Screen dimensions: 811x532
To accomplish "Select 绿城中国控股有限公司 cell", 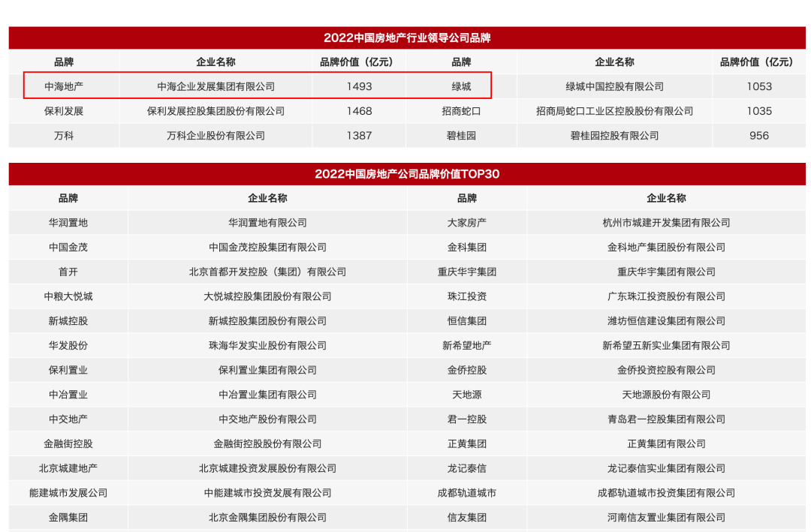I will (614, 86).
